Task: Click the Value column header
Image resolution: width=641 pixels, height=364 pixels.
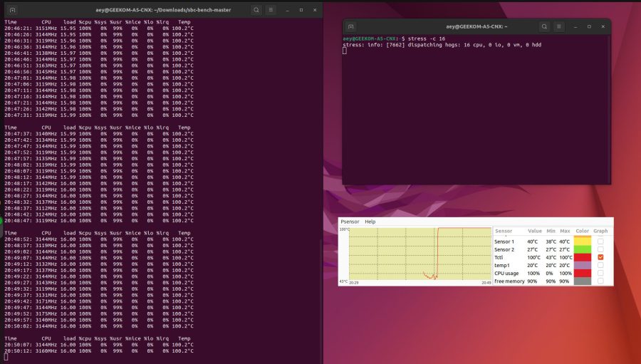Action: [535, 232]
